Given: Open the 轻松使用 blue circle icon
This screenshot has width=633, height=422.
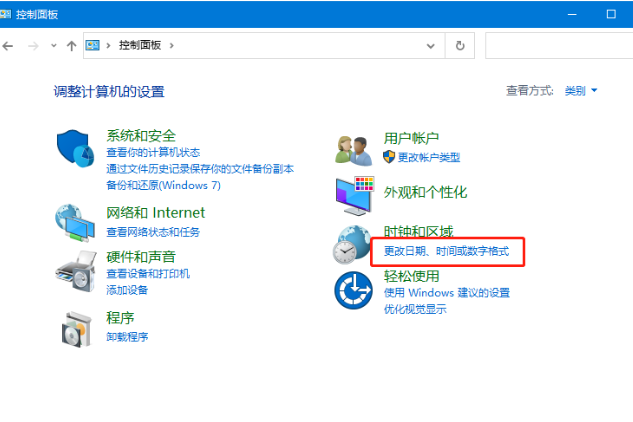Looking at the screenshot, I should (353, 290).
